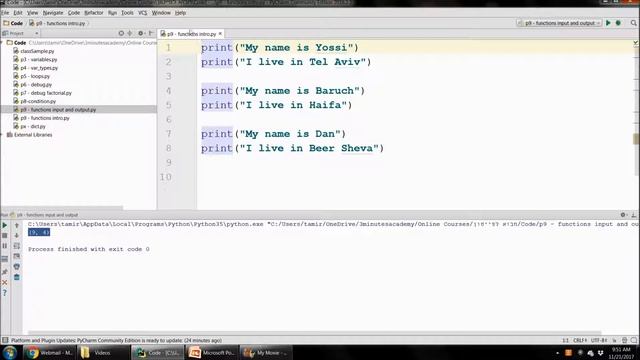The width and height of the screenshot is (640, 360).
Task: Open the View menu
Action: [32, 13]
